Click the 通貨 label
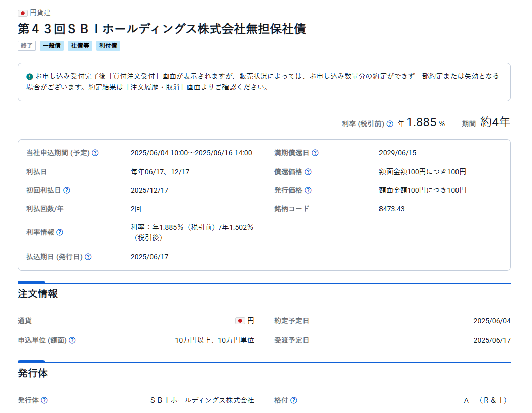 point(25,321)
